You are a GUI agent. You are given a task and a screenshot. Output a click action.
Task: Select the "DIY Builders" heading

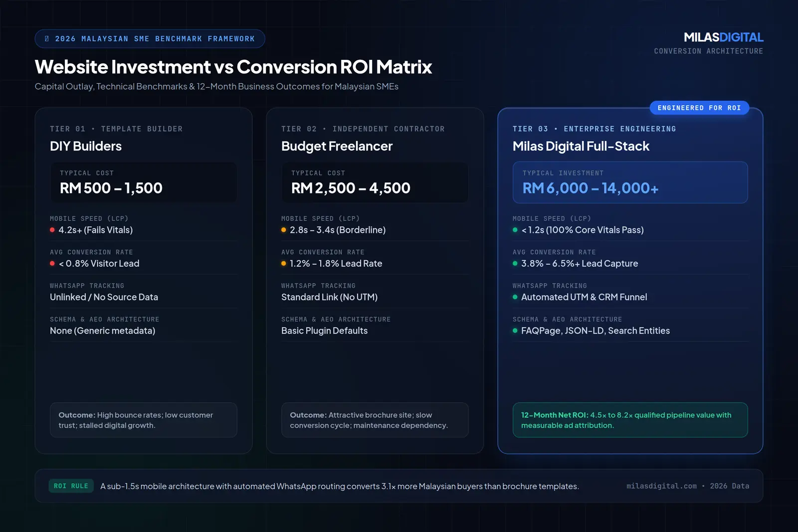(86, 146)
